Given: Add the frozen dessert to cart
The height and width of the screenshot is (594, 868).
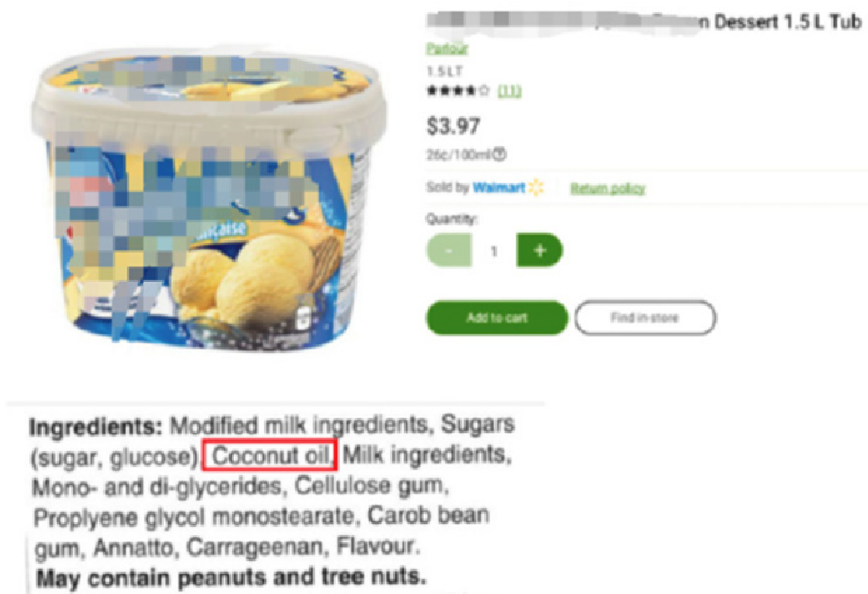Looking at the screenshot, I should point(496,318).
